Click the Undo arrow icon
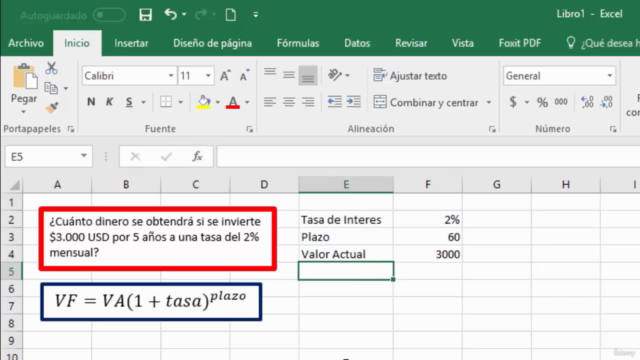 tap(171, 15)
